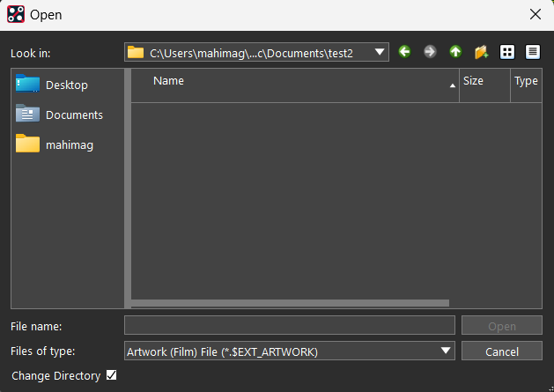The width and height of the screenshot is (554, 392).
Task: Toggle the Change Directory checkbox
Action: tap(111, 375)
